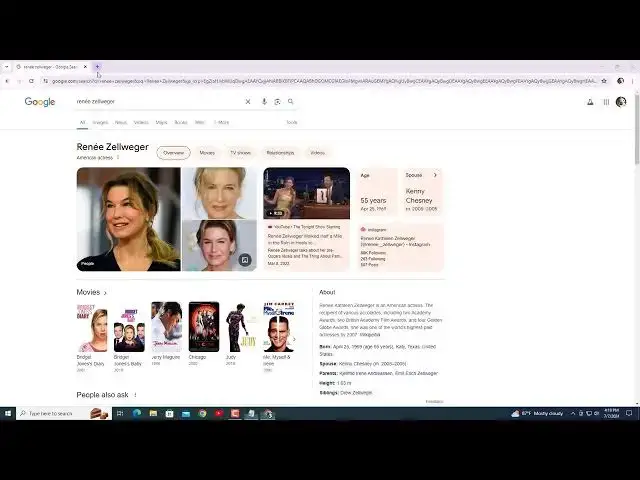Viewport: 640px width, 480px height.
Task: Expand the More search filters menu
Action: point(221,122)
